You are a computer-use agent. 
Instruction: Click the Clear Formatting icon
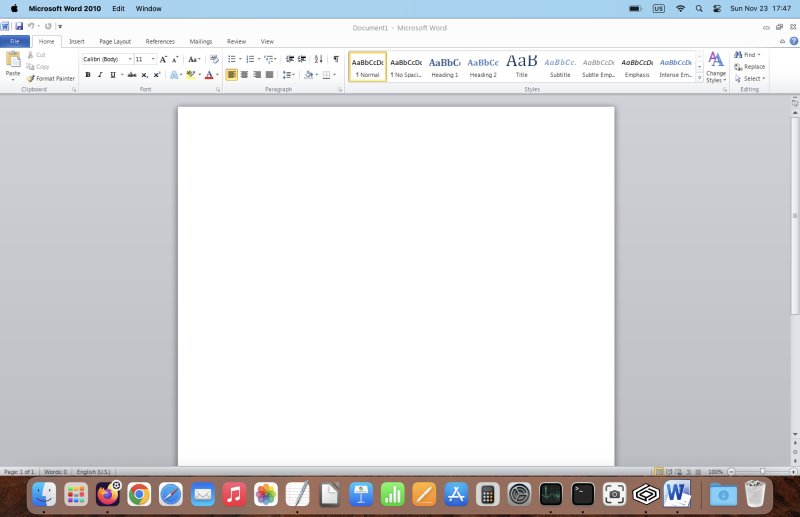[214, 59]
